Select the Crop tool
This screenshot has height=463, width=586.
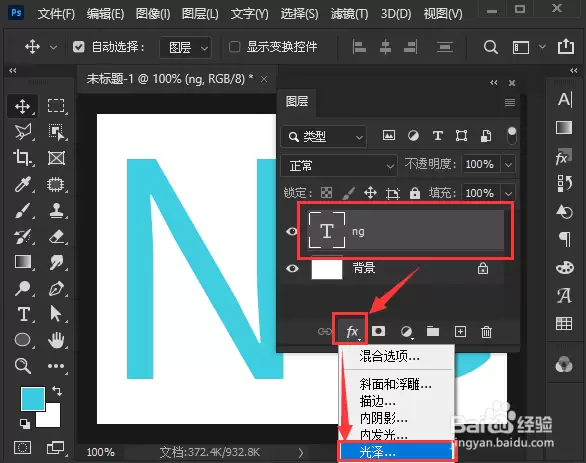[x=23, y=158]
